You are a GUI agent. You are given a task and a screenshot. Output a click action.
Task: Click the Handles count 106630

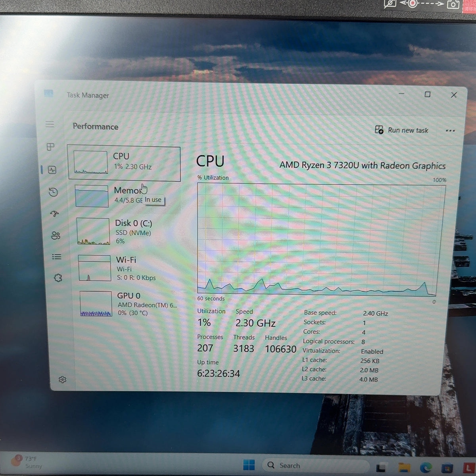[x=280, y=349]
